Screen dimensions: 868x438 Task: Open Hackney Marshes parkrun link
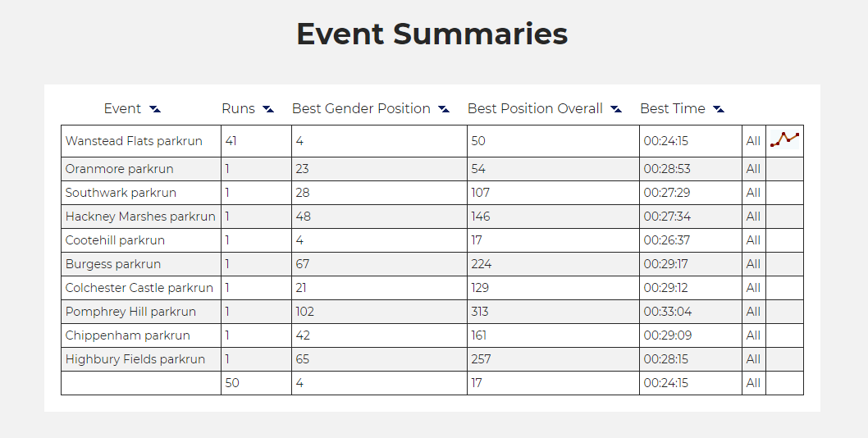tap(140, 217)
